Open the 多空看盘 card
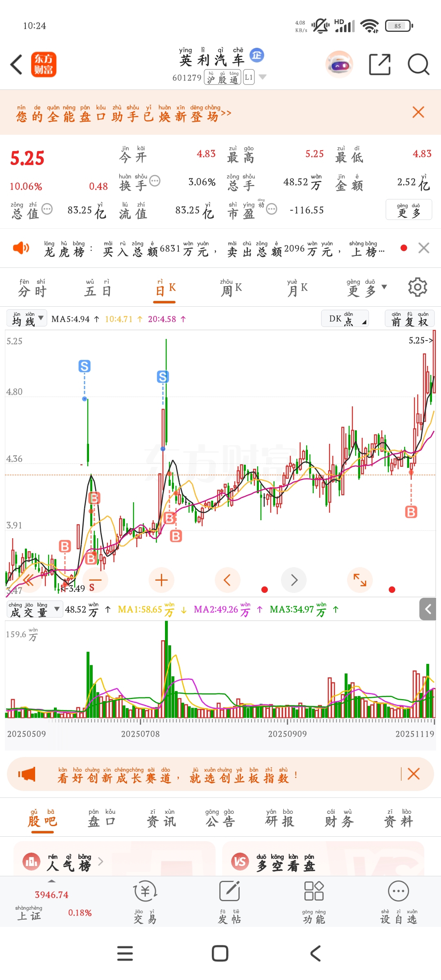This screenshot has height=980, width=441. tap(323, 859)
